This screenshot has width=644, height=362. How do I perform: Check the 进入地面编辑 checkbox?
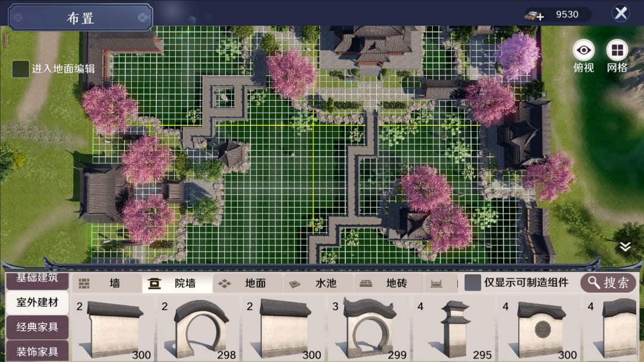[20, 69]
